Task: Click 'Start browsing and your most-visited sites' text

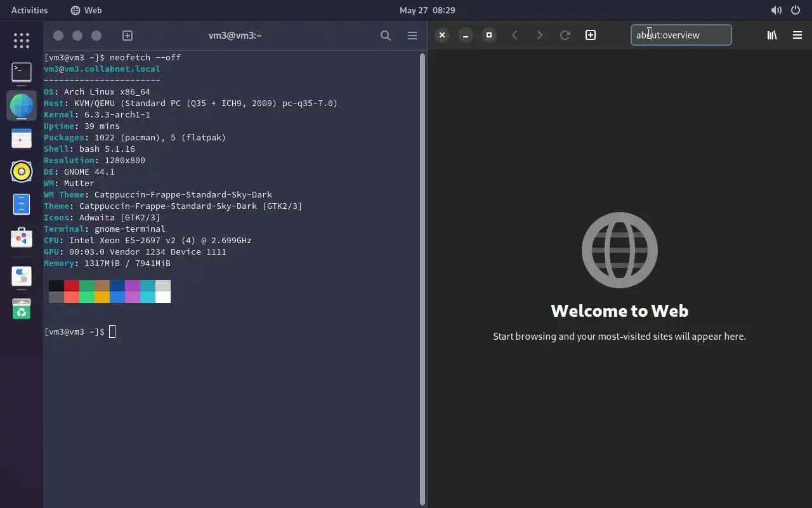Action: pos(619,337)
